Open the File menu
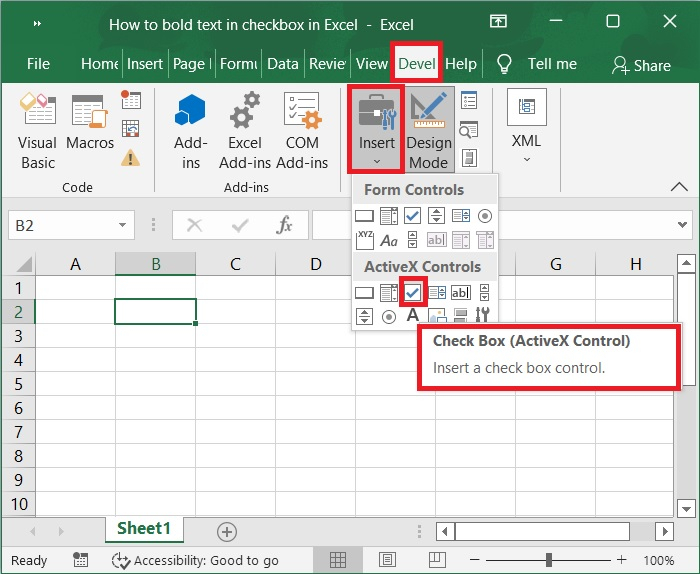The image size is (700, 574). click(x=38, y=64)
